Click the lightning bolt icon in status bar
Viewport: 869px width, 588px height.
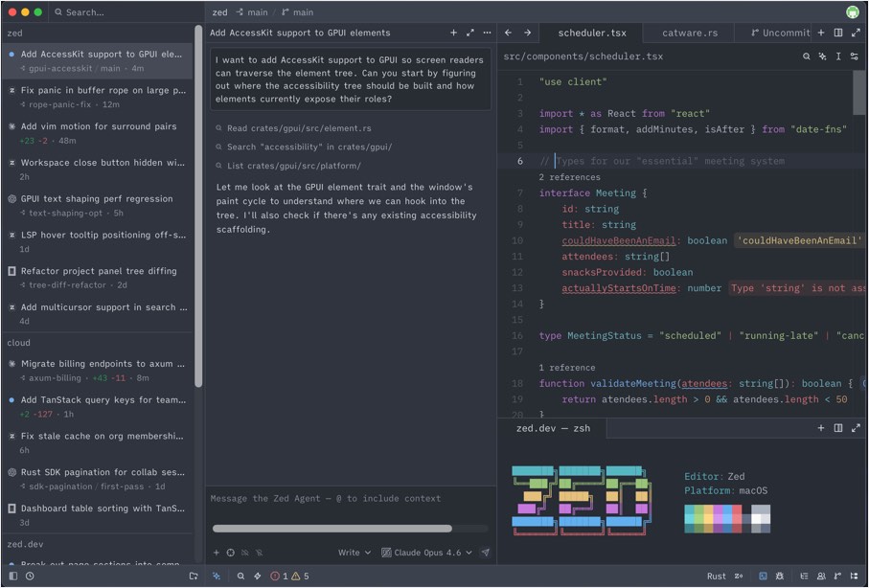click(257, 576)
